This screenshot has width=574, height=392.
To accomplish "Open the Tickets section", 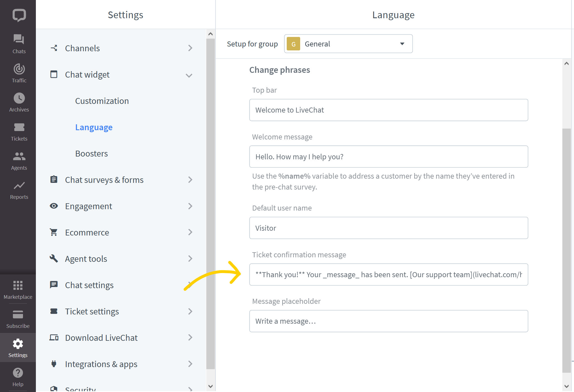I will (x=18, y=130).
